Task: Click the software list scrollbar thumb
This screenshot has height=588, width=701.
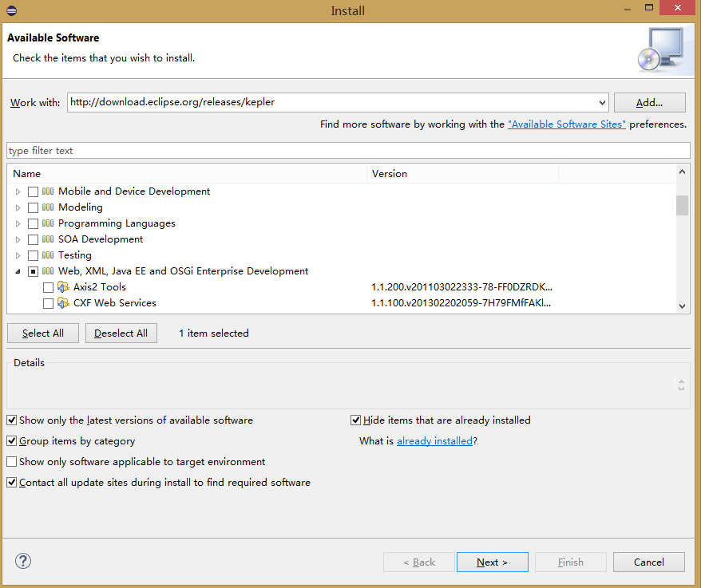Action: pos(682,206)
